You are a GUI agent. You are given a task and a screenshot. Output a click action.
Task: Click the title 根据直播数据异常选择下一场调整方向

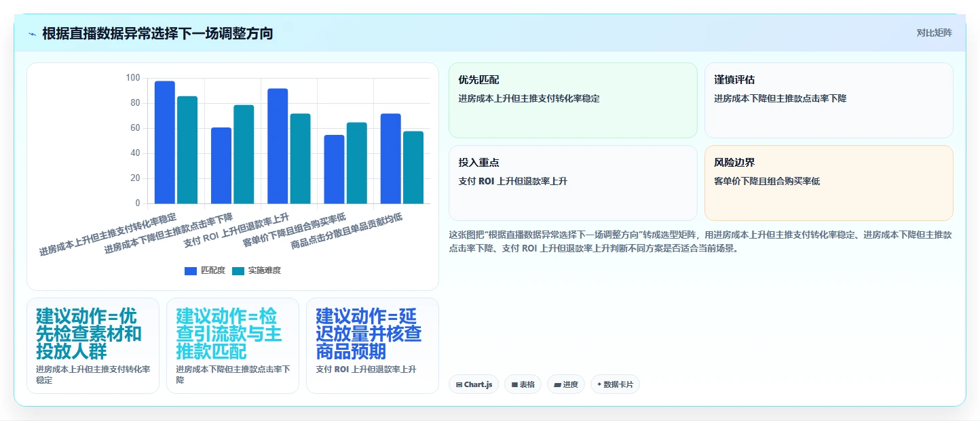[157, 33]
